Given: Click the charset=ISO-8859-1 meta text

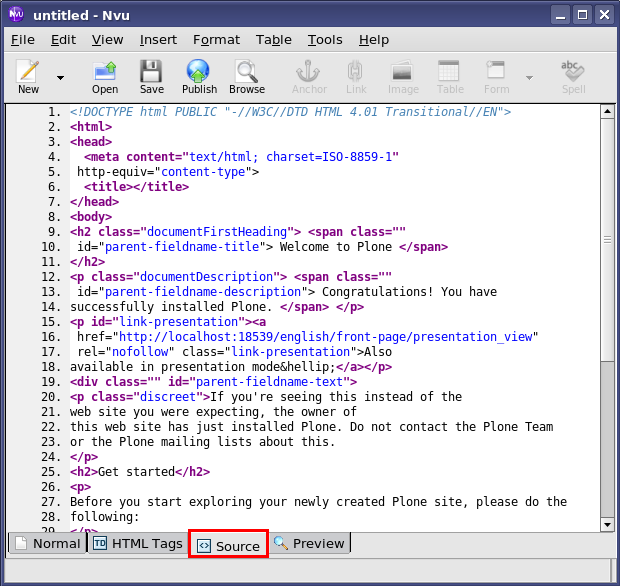Looking at the screenshot, I should click(x=329, y=157).
